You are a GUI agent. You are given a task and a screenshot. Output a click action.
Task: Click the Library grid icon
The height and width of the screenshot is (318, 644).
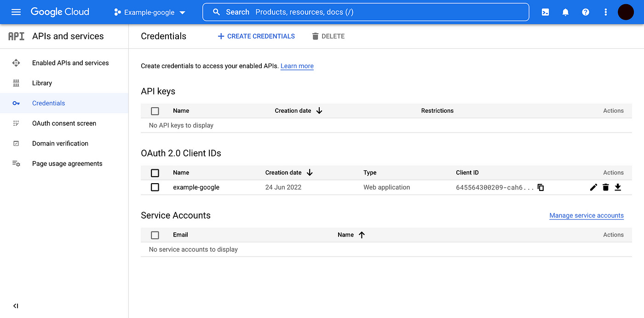16,83
